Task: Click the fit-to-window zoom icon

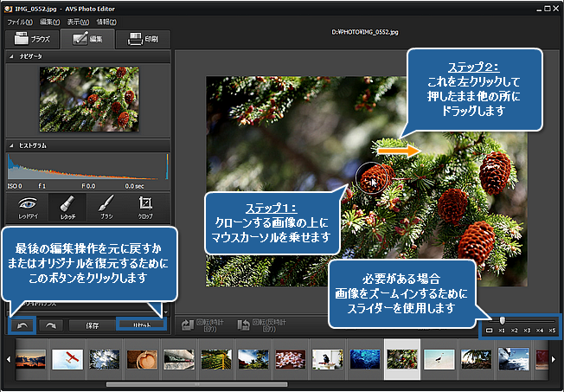Action: click(490, 331)
